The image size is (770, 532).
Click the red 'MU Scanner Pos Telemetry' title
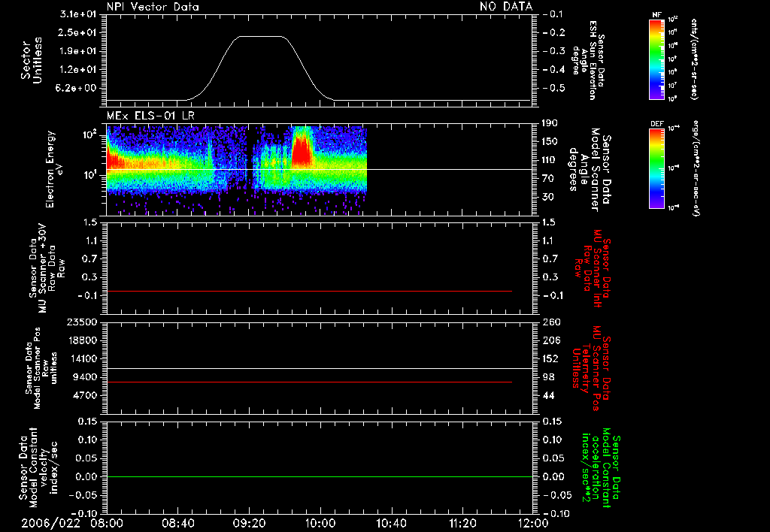coord(592,368)
